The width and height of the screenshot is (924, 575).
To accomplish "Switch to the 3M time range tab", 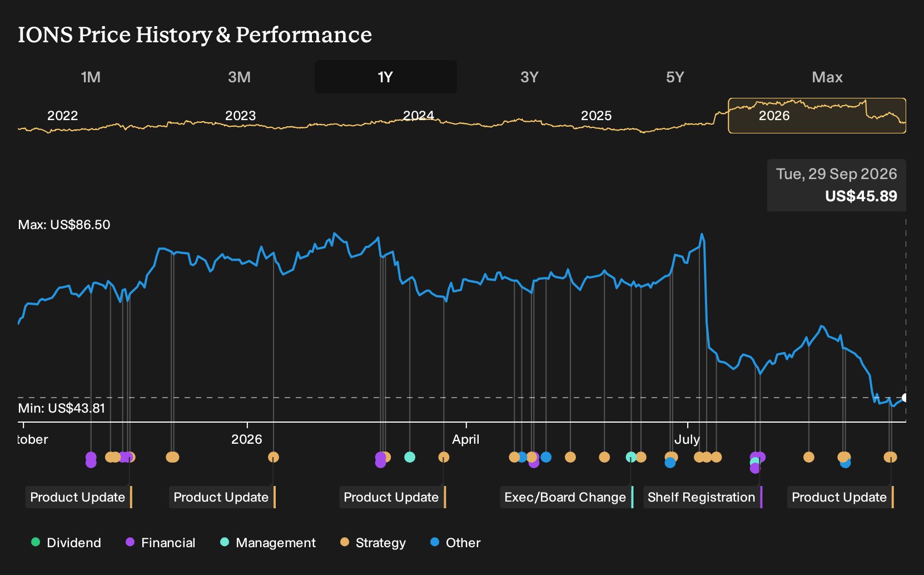I will (x=239, y=77).
